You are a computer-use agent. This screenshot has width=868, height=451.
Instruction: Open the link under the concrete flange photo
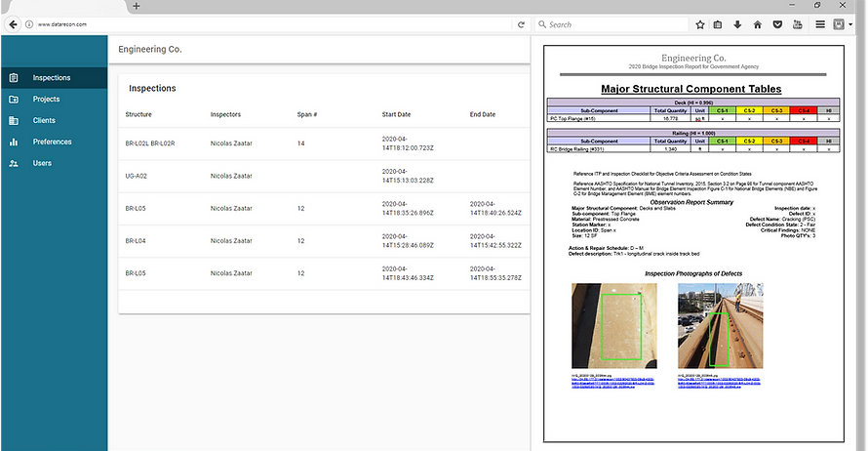pos(612,383)
